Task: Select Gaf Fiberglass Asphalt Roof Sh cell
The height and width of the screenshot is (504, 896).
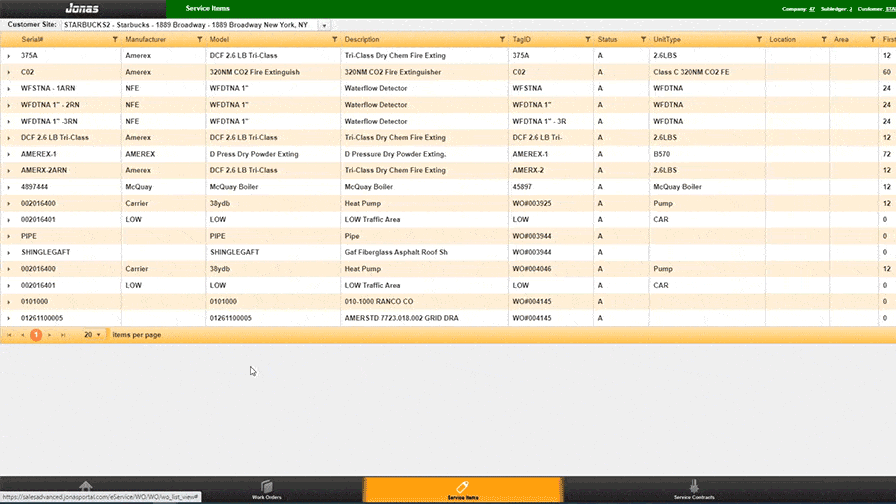Action: tap(396, 252)
